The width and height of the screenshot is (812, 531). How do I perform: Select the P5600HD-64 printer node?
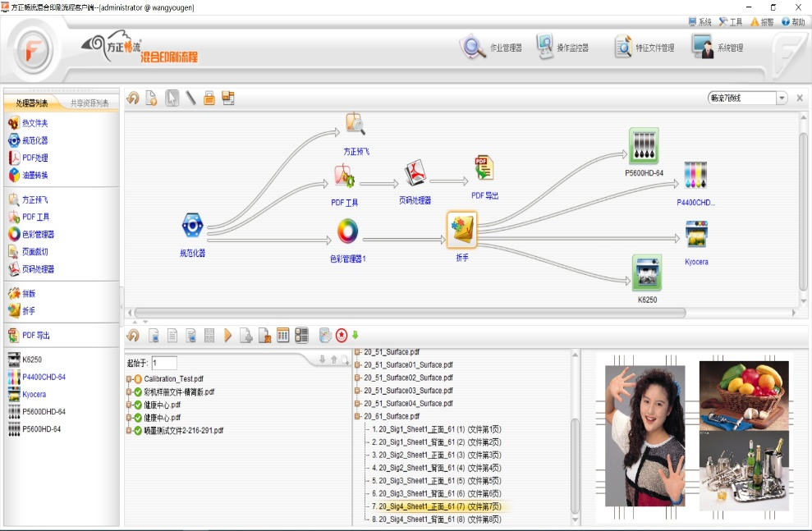tap(644, 147)
